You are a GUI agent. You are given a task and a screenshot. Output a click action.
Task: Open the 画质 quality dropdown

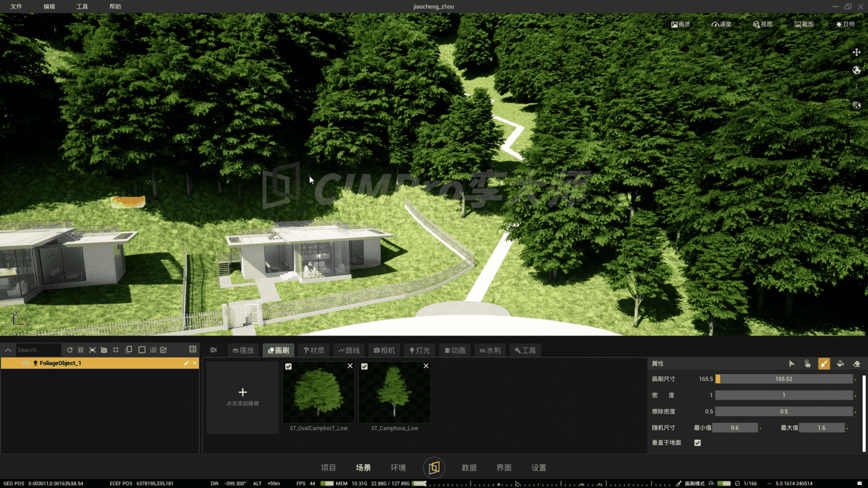pos(681,24)
